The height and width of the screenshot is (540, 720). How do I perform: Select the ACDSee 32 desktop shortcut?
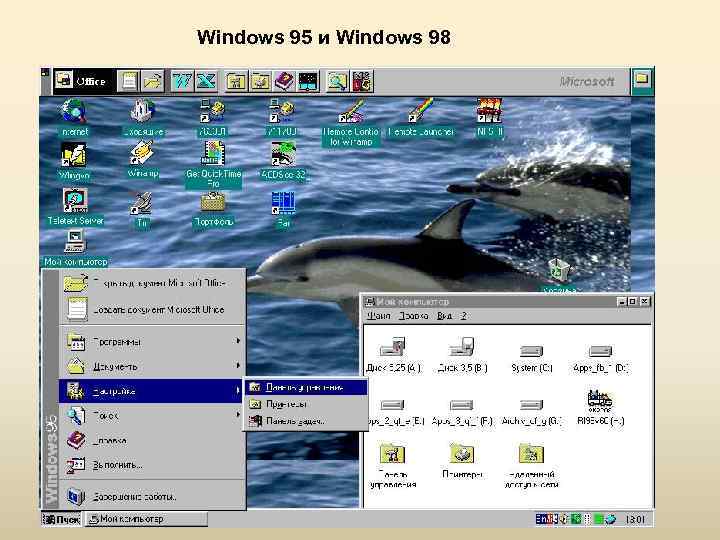tap(283, 160)
